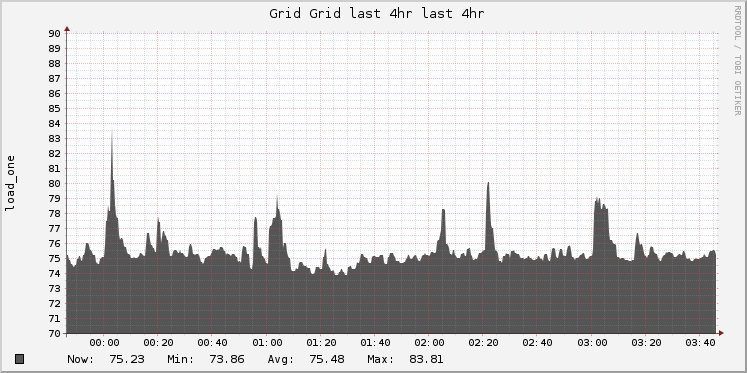Click the load_one vertical axis label
Image resolution: width=747 pixels, height=373 pixels.
10,183
